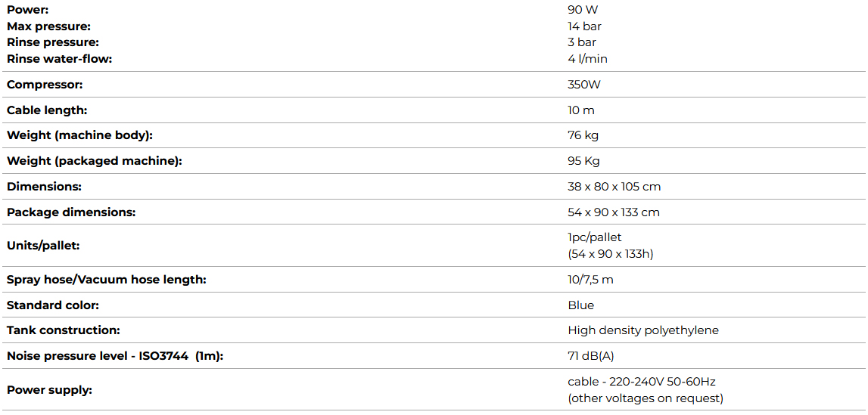Click the cable - 220-240V 50-60Hz text

pyautogui.click(x=641, y=382)
